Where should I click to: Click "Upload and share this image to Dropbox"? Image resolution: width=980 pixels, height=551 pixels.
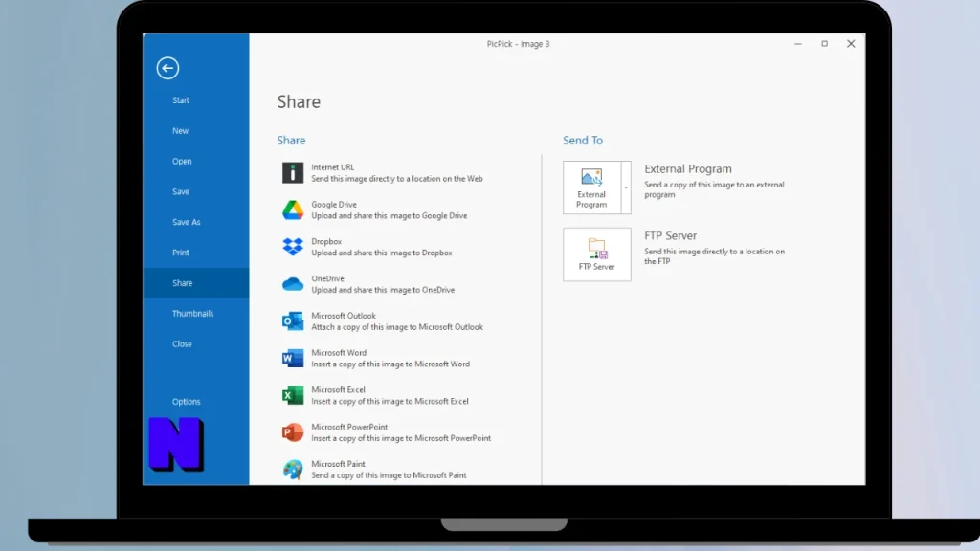(381, 253)
